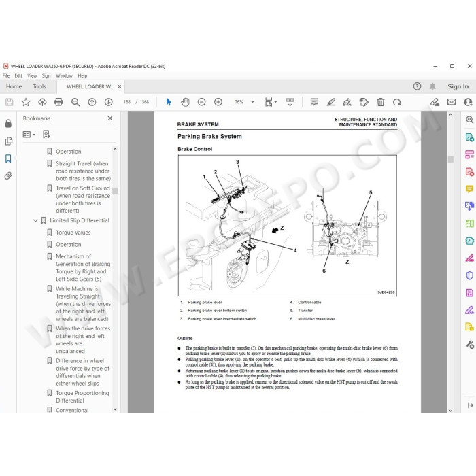Open the notifications bell
This screenshot has width=476, height=476.
click(432, 86)
